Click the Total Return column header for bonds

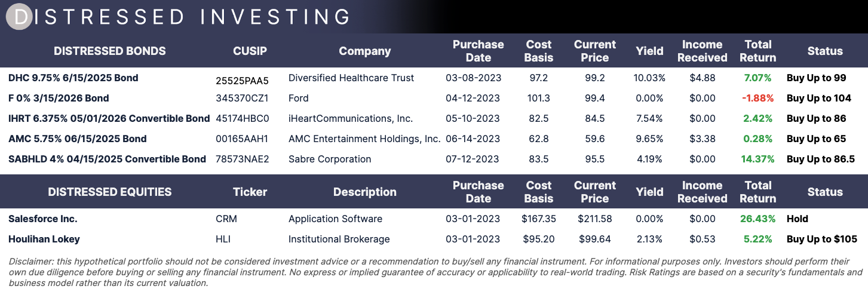(x=757, y=51)
